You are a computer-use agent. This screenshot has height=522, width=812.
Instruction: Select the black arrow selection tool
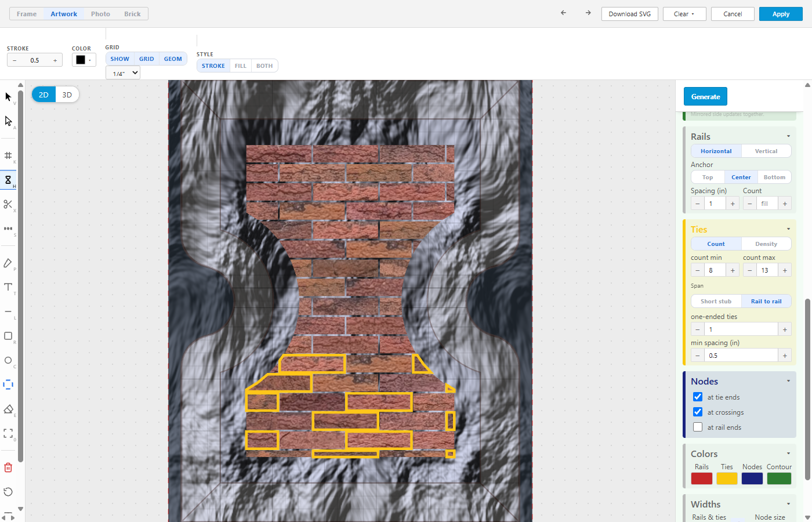pyautogui.click(x=8, y=96)
